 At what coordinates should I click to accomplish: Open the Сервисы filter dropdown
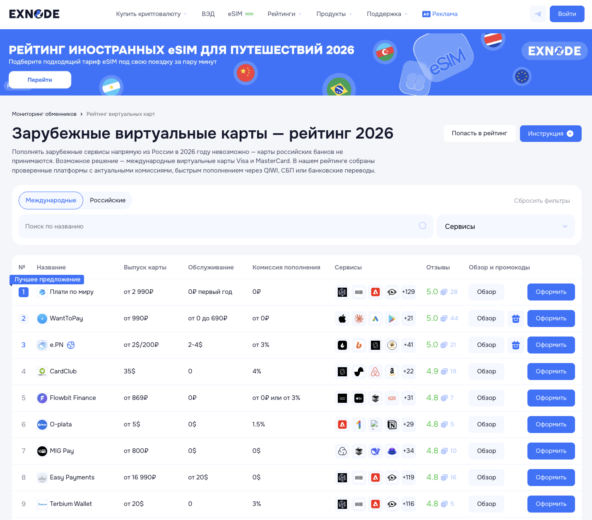[x=506, y=226]
